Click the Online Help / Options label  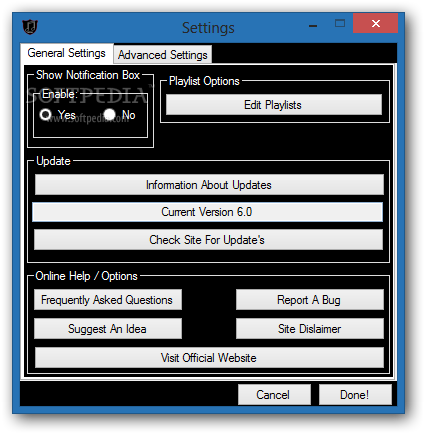tap(86, 276)
